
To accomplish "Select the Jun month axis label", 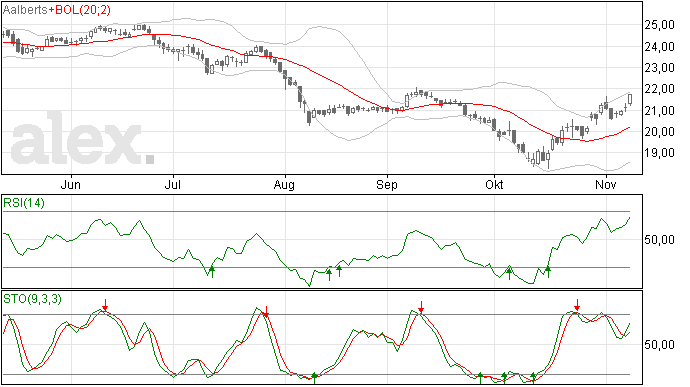I will (70, 184).
